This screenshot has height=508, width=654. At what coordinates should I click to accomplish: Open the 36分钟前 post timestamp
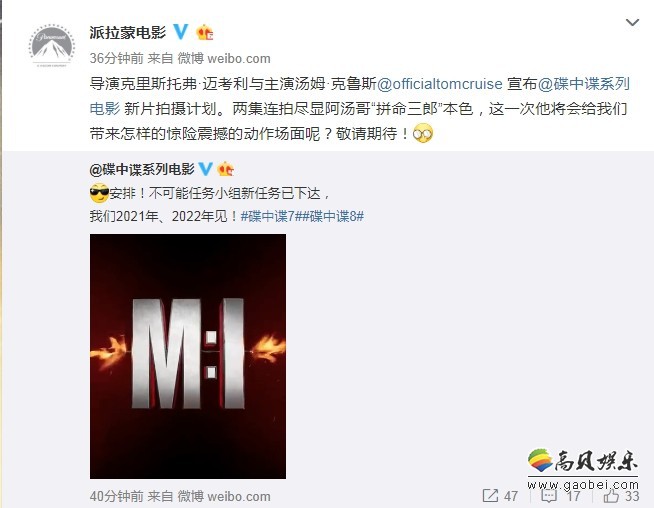tap(116, 58)
